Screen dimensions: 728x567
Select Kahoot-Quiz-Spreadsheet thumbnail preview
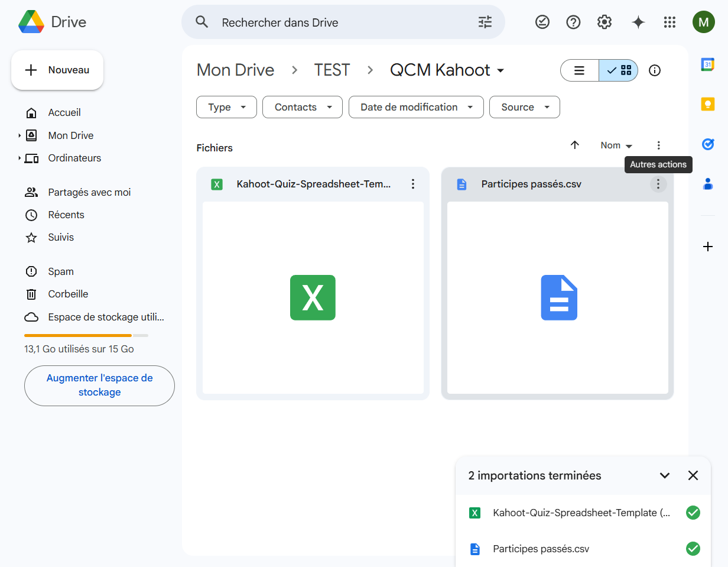tap(313, 297)
